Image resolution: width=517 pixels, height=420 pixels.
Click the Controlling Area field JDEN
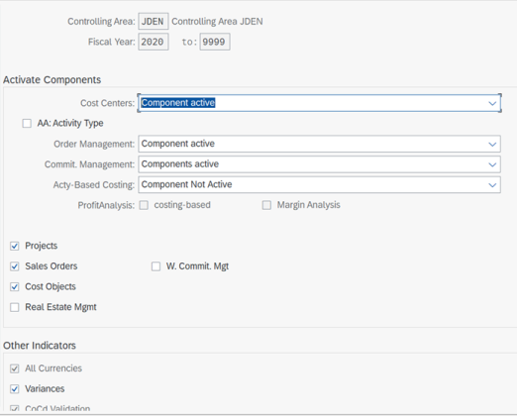coord(154,22)
